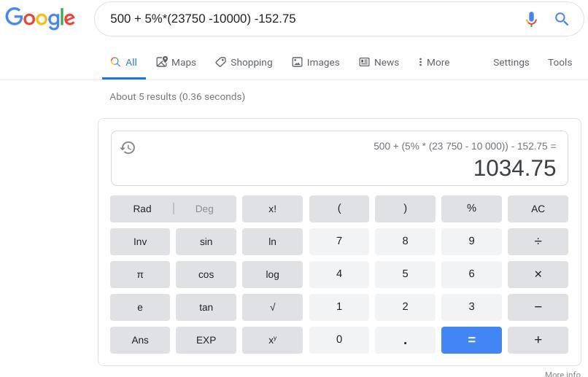The width and height of the screenshot is (588, 377).
Task: Switch calculator to Deg mode
Action: point(204,209)
